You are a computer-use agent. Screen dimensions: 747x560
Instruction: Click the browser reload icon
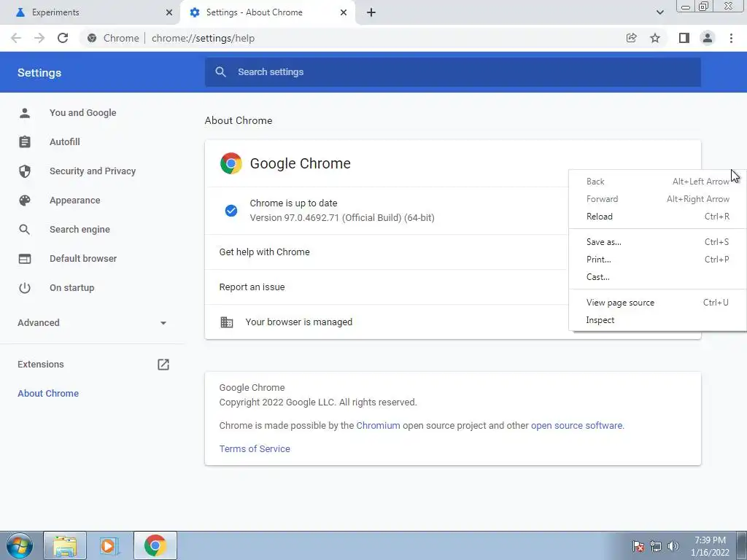click(63, 38)
